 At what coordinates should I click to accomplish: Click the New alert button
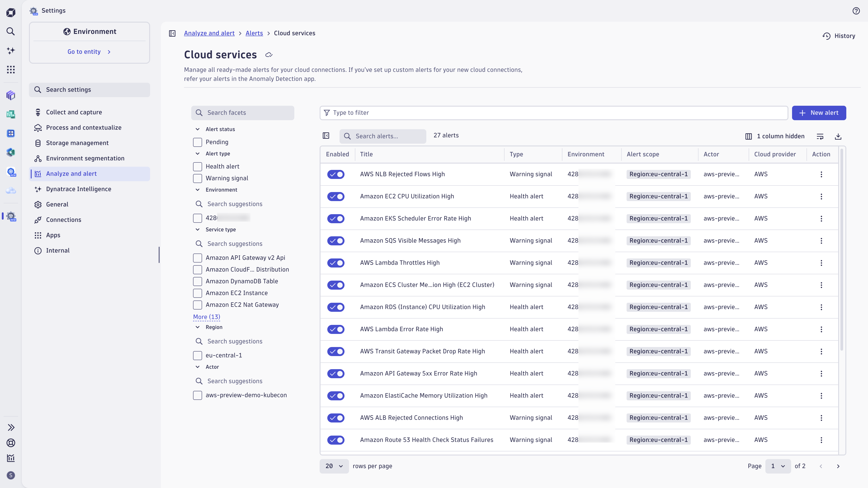point(819,113)
